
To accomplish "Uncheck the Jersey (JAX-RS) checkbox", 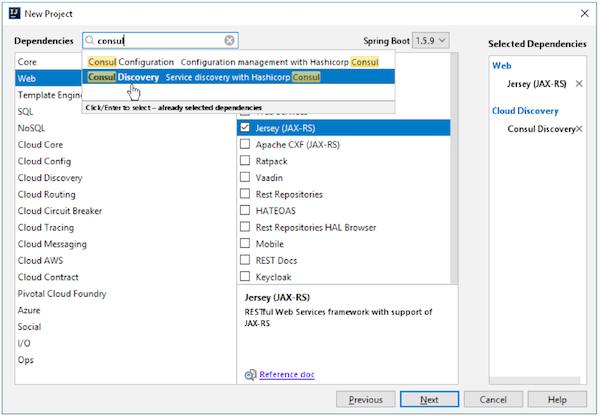I will pos(245,128).
